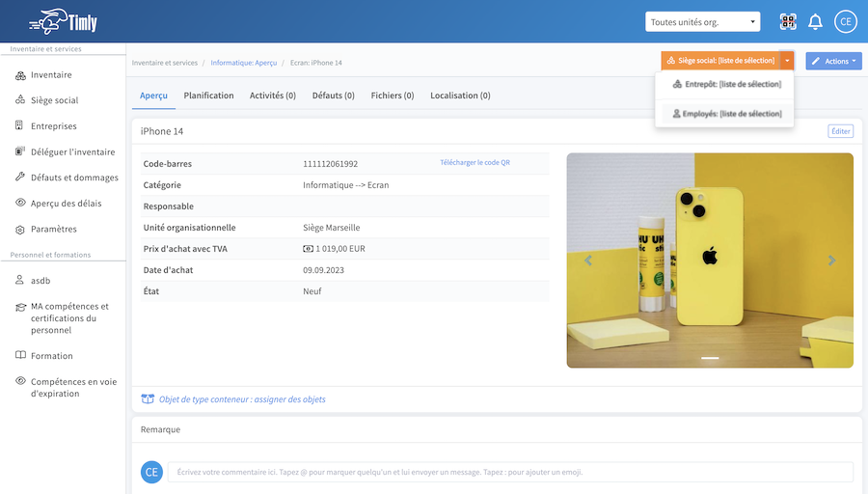This screenshot has width=868, height=494.
Task: Open Déléguer l'inventaire in the sidebar
Action: pyautogui.click(x=73, y=151)
